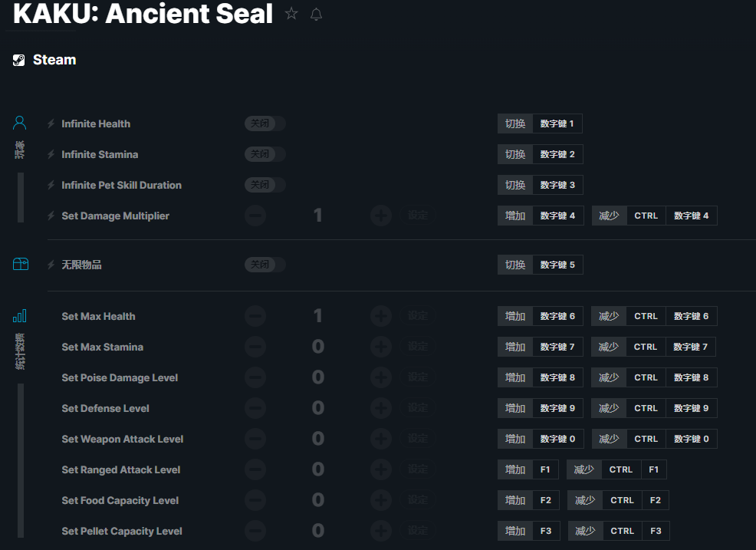Select the inventory chest category icon
The image size is (756, 550).
[21, 264]
